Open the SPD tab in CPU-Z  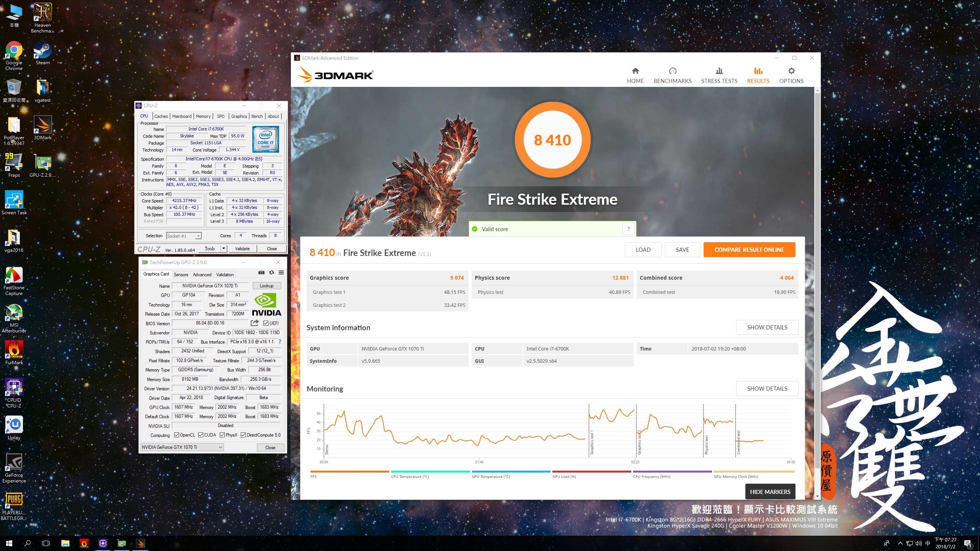221,116
